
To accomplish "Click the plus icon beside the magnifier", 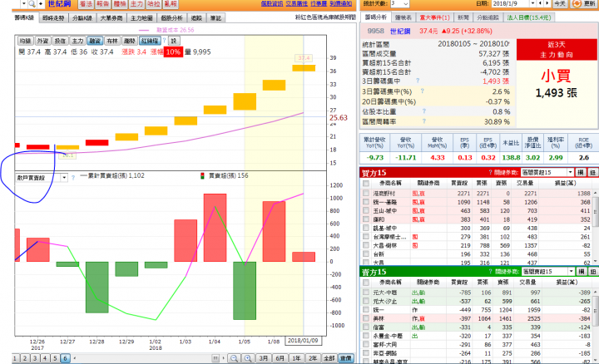I will (x=41, y=4).
